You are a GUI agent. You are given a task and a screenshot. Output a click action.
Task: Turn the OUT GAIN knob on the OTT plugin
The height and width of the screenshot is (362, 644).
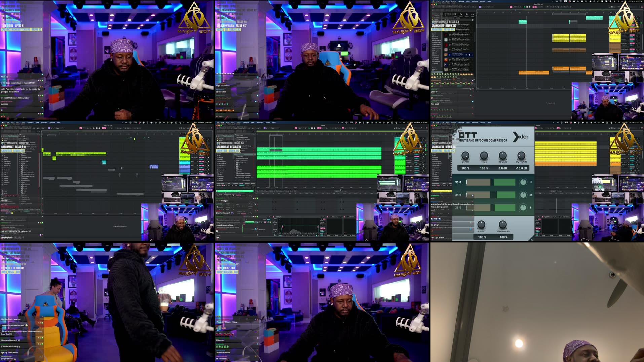[520, 156]
